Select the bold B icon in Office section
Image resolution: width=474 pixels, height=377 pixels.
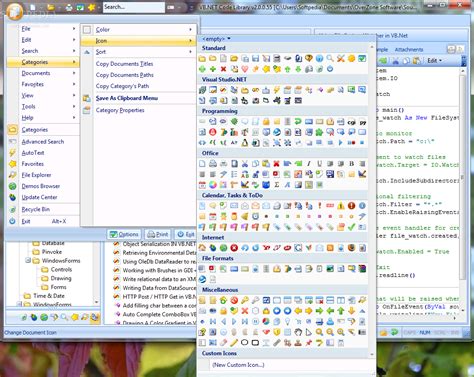pyautogui.click(x=351, y=164)
